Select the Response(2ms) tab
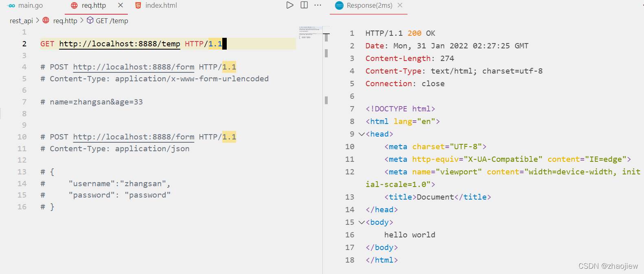 click(369, 6)
